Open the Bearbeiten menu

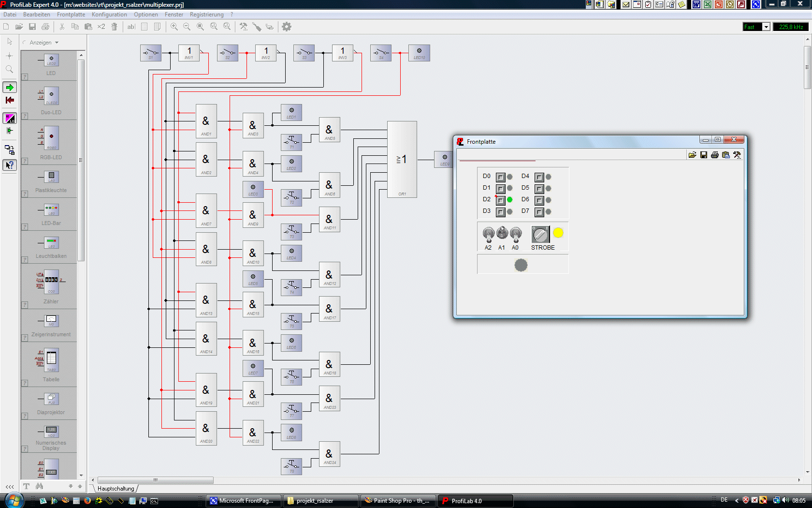pyautogui.click(x=36, y=15)
